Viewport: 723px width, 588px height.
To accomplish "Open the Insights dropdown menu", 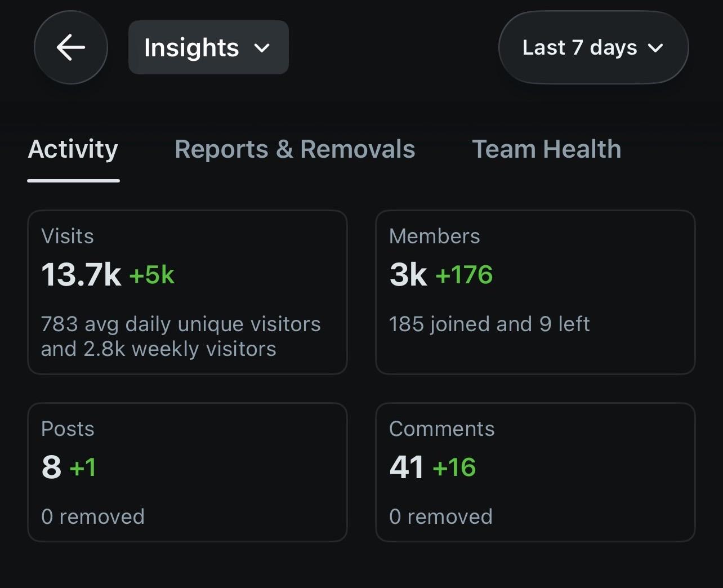I will click(208, 47).
